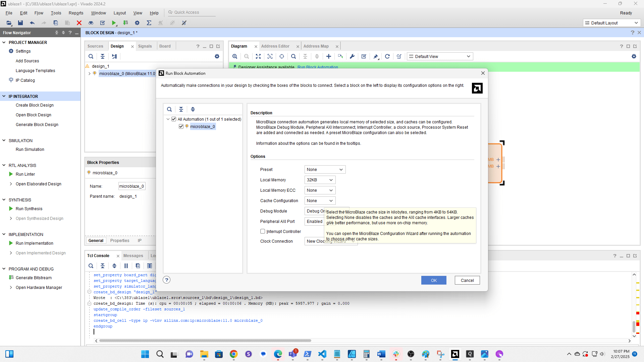The image size is (644, 362).
Task: Open search in the Diagram toolbar
Action: click(x=293, y=56)
